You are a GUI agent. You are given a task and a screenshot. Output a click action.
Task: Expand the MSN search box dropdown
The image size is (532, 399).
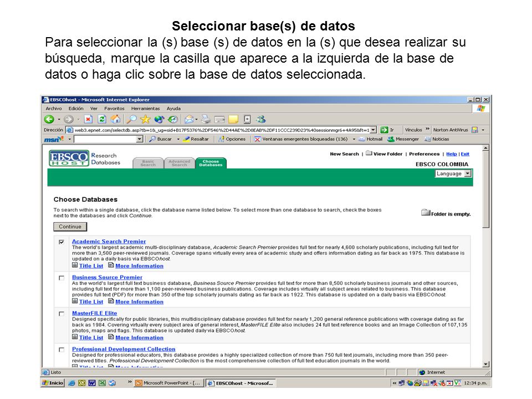click(140, 139)
